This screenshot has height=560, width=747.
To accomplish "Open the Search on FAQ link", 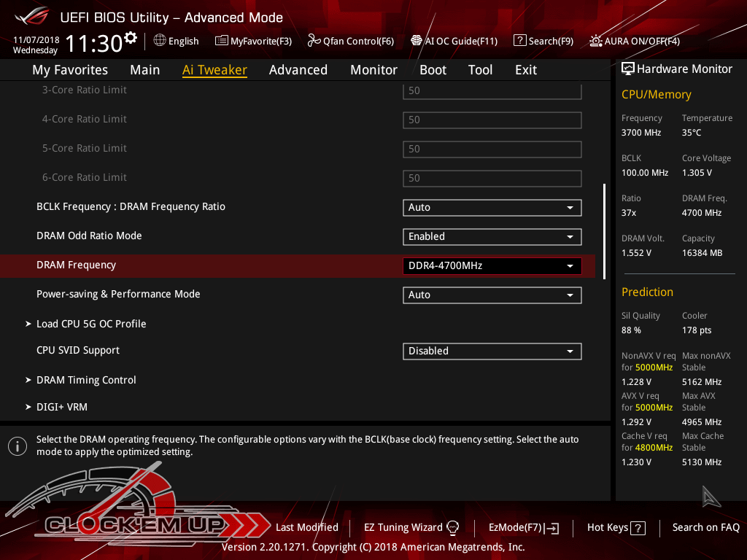I will [705, 527].
